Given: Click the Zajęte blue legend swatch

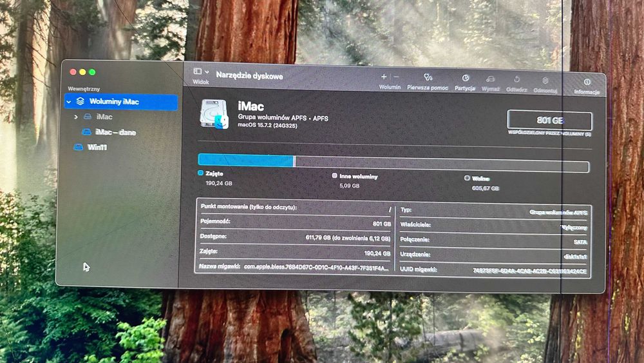Looking at the screenshot, I should pos(201,173).
